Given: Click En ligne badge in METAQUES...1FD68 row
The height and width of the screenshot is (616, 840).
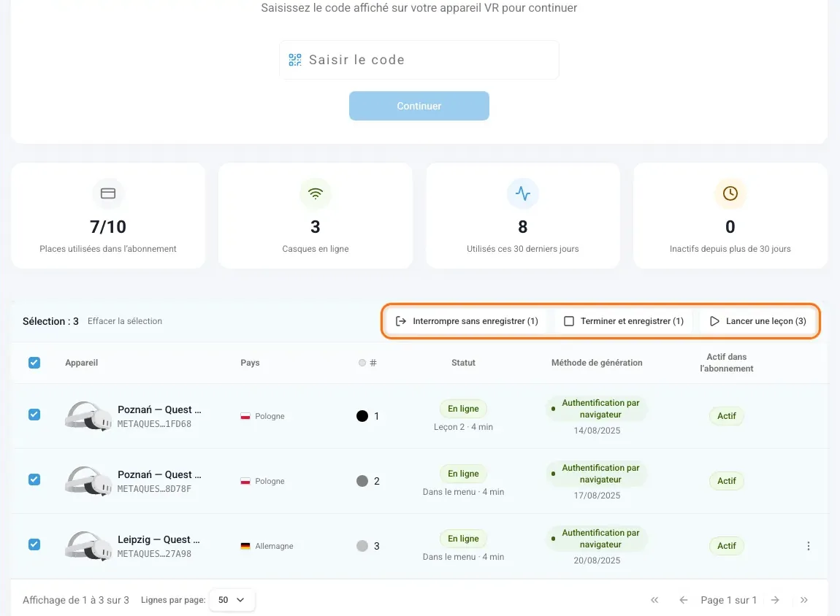Looking at the screenshot, I should click(x=463, y=409).
